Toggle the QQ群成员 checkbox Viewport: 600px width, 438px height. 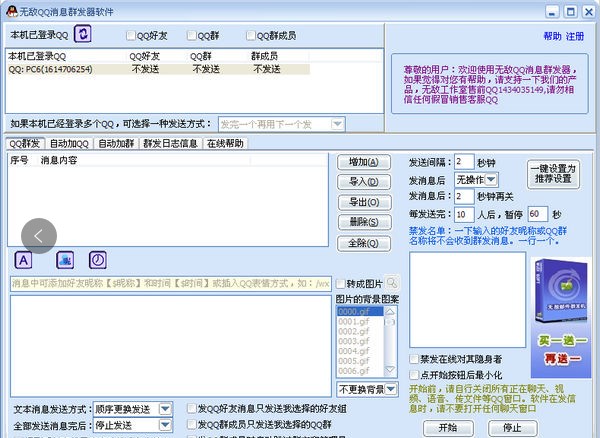(249, 36)
